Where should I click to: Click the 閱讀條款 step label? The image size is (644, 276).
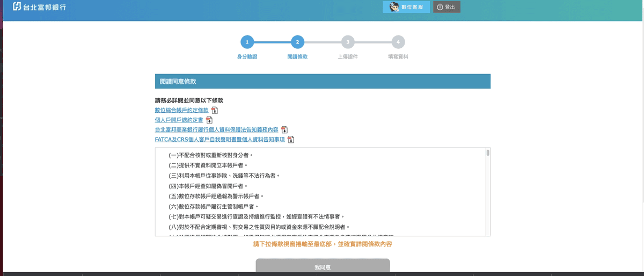(x=297, y=56)
